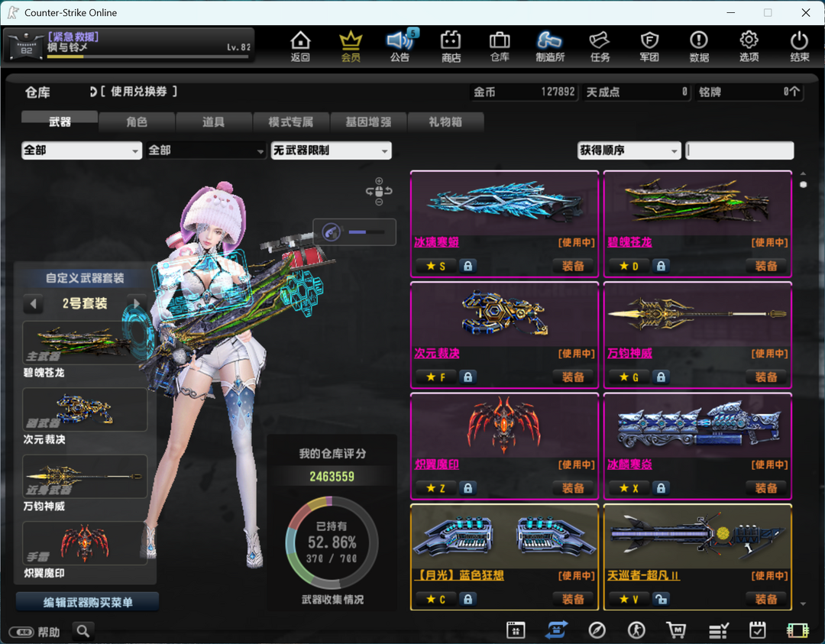Open the 会员 crown icon

[x=351, y=47]
